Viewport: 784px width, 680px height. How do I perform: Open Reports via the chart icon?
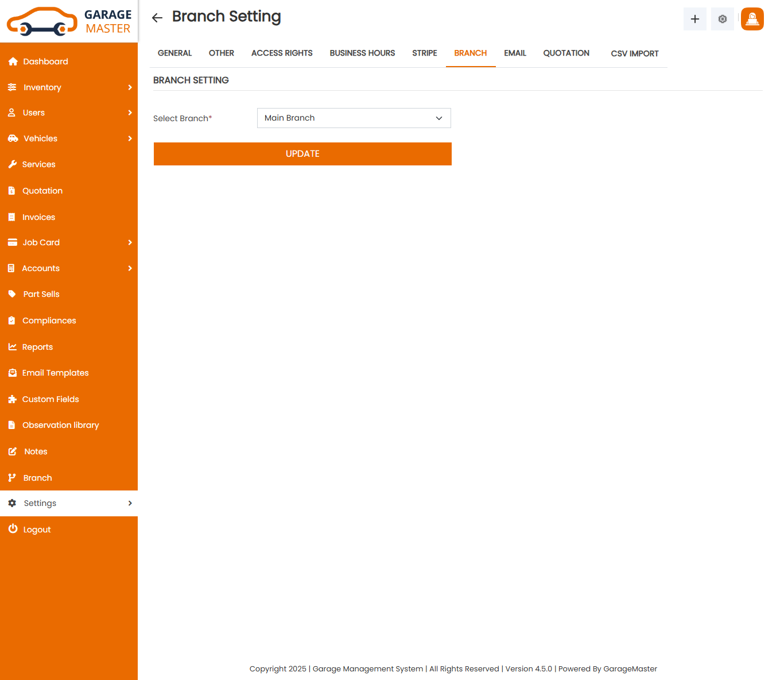point(13,347)
